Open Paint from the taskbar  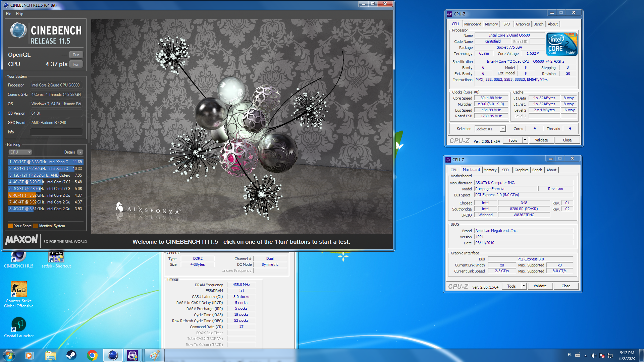click(154, 355)
